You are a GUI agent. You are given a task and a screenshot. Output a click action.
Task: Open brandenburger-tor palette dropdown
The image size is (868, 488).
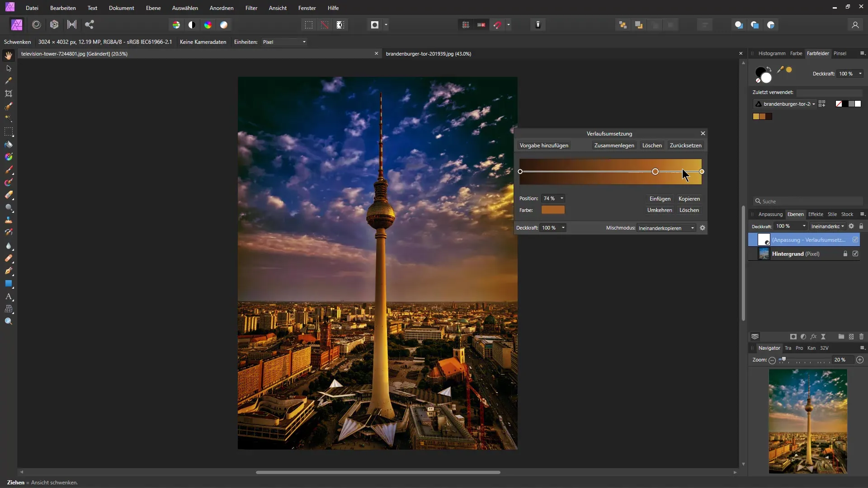[785, 104]
